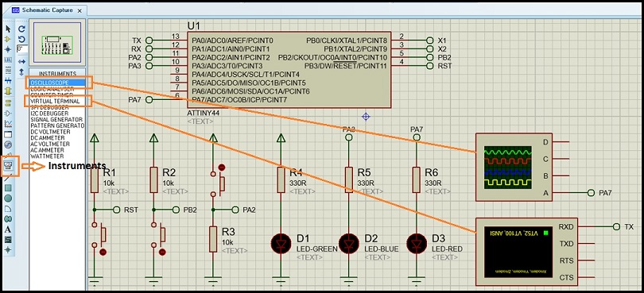Click the X-Mirror horizontal flip icon
The width and height of the screenshot is (644, 293).
pos(21,62)
